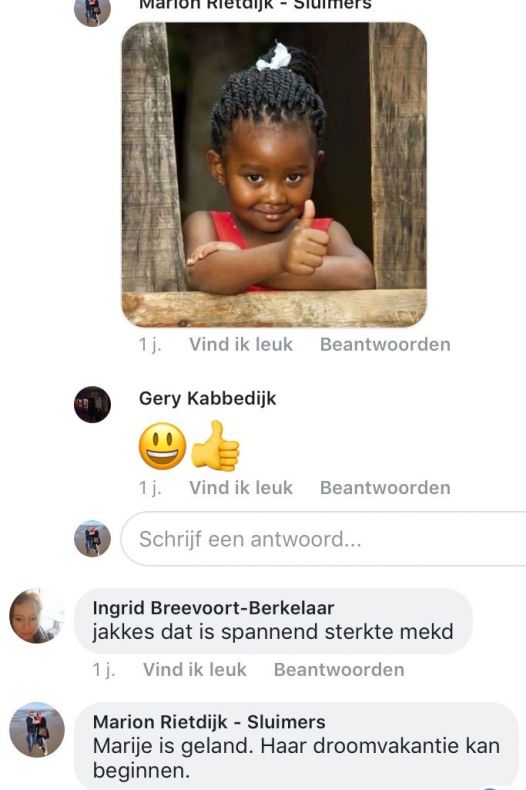Image resolution: width=526 pixels, height=790 pixels.
Task: Open the photo of the girl giving thumbs up
Action: point(274,174)
